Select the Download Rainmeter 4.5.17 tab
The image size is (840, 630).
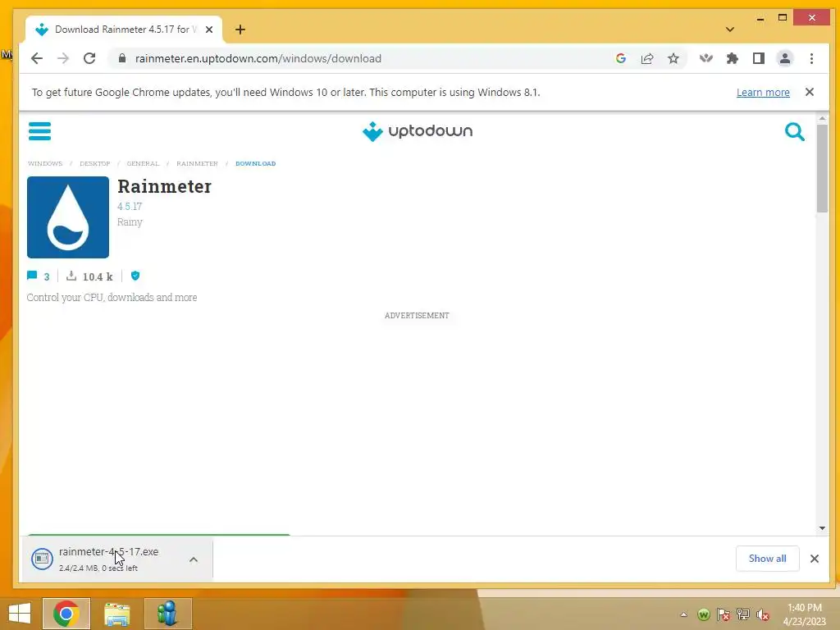click(x=124, y=30)
